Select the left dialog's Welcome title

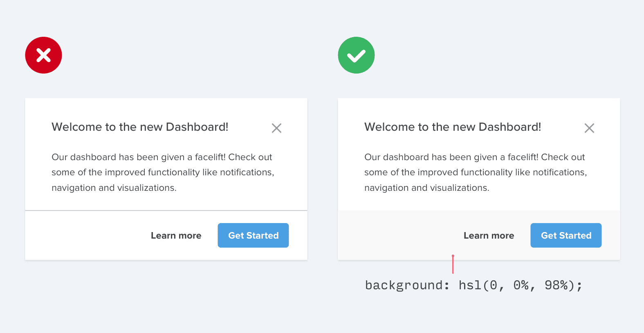point(140,127)
